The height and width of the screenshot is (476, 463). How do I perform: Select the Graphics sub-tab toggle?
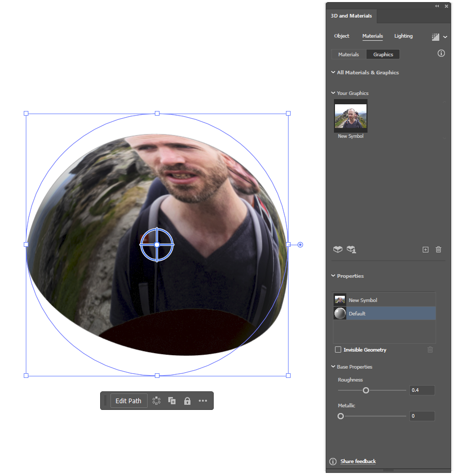point(382,54)
